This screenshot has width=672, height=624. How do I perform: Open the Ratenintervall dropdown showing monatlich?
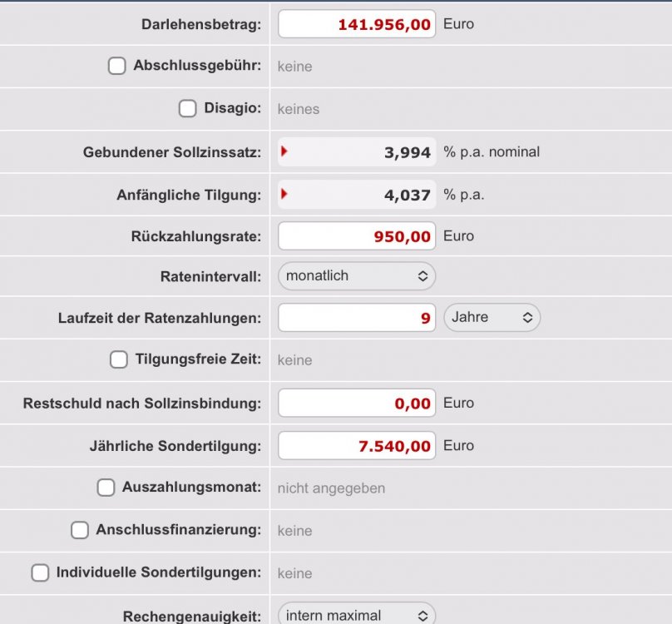point(356,275)
